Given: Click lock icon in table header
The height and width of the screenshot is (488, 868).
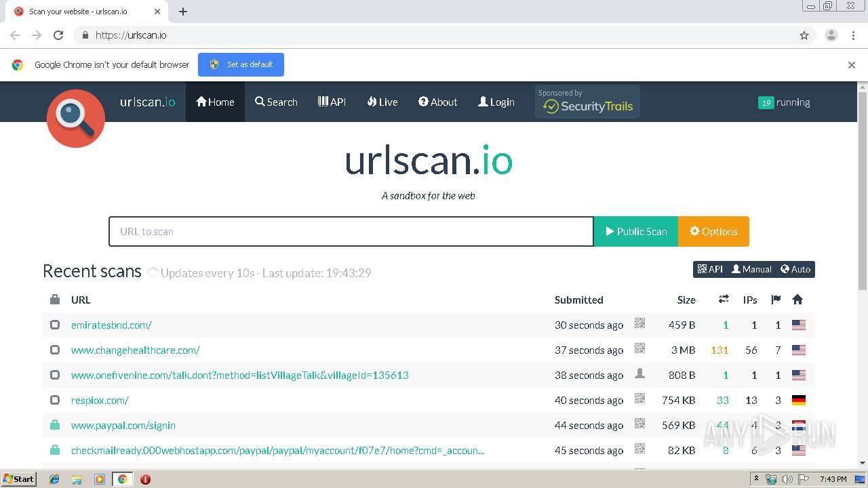Looking at the screenshot, I should click(x=55, y=300).
